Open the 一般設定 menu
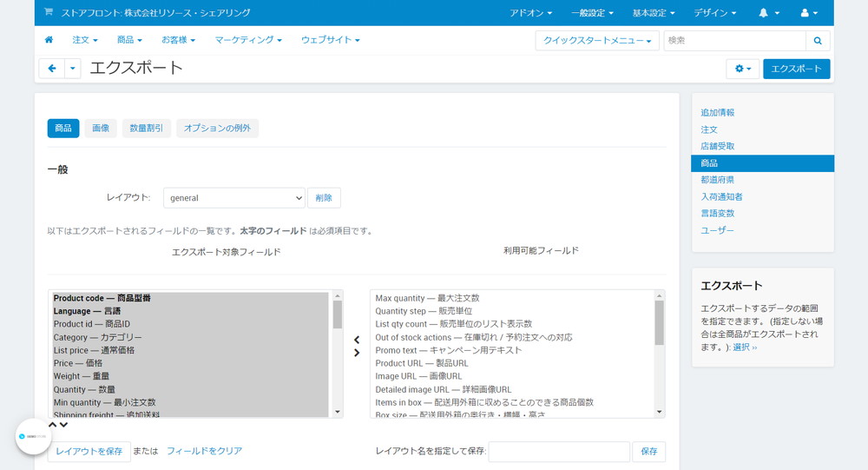 (x=592, y=13)
